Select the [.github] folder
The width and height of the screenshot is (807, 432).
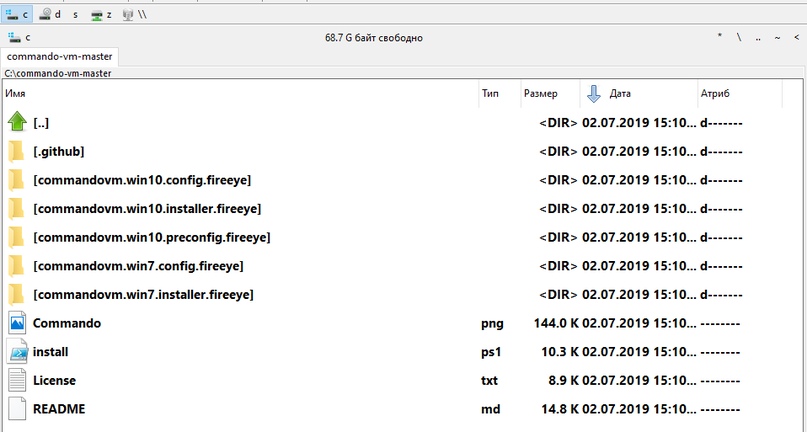click(58, 151)
